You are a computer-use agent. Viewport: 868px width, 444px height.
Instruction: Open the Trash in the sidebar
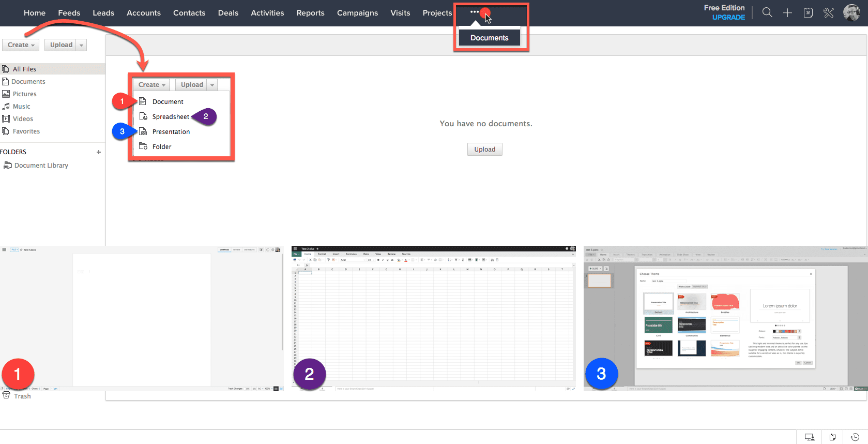(22, 396)
